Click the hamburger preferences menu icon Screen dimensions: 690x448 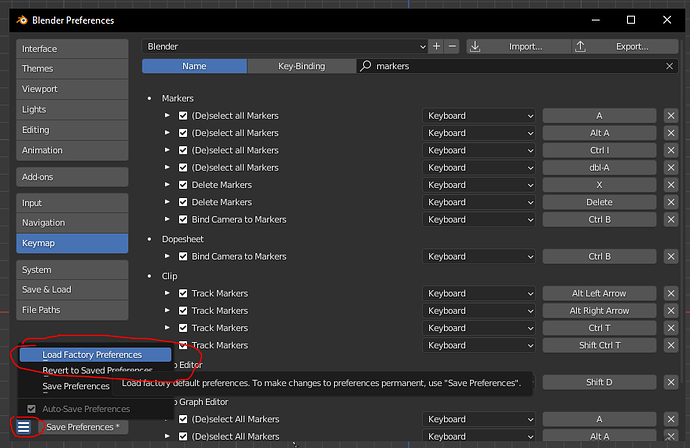24,427
